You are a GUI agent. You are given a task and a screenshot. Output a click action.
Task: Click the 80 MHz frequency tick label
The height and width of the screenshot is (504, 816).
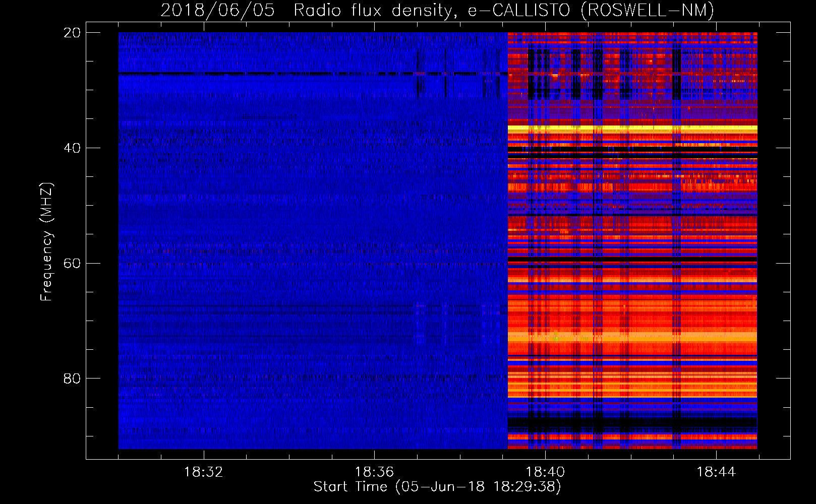point(72,379)
